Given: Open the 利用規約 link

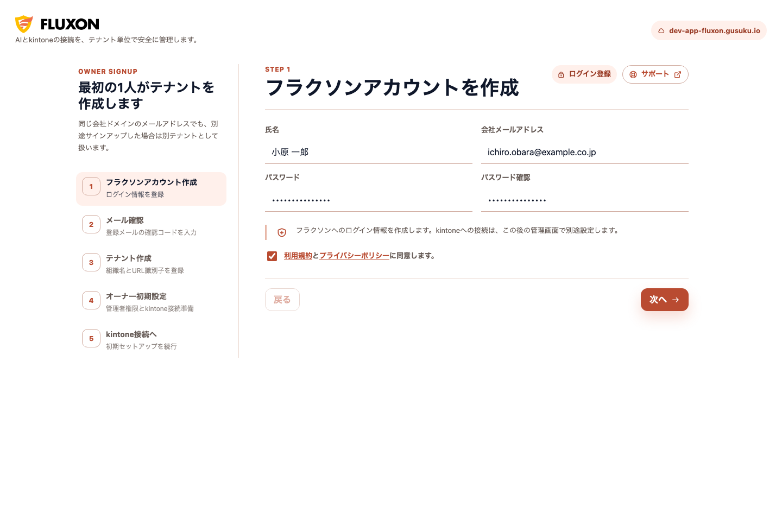Looking at the screenshot, I should (x=298, y=256).
